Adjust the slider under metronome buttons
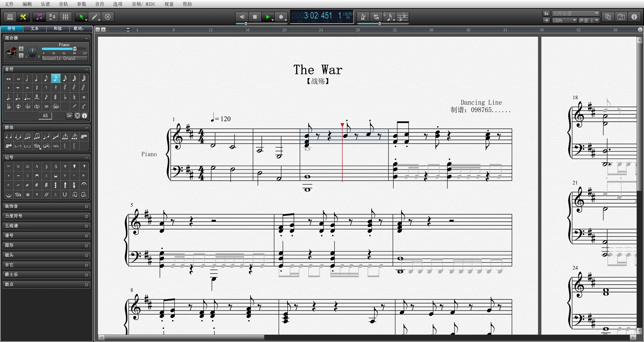The height and width of the screenshot is (342, 644). click(x=383, y=23)
